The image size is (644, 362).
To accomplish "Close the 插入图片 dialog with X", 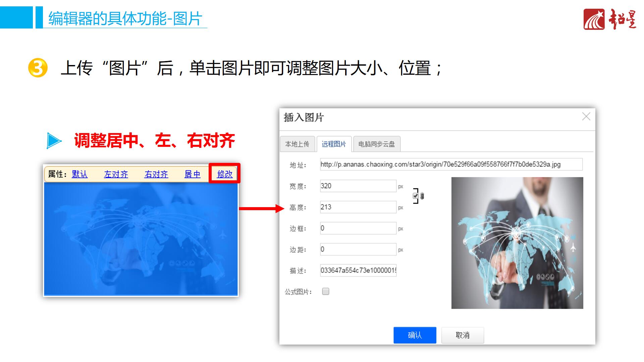I will [x=586, y=117].
